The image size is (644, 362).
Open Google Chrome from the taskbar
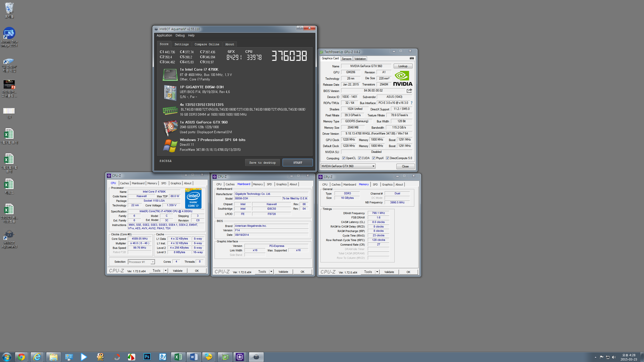click(x=21, y=357)
